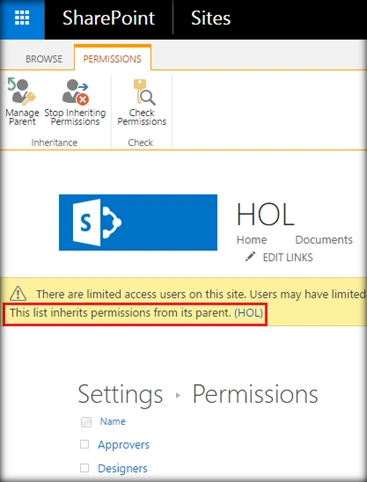This screenshot has width=367, height=482.
Task: Switch to the BROWSE ribbon tab
Action: click(44, 59)
